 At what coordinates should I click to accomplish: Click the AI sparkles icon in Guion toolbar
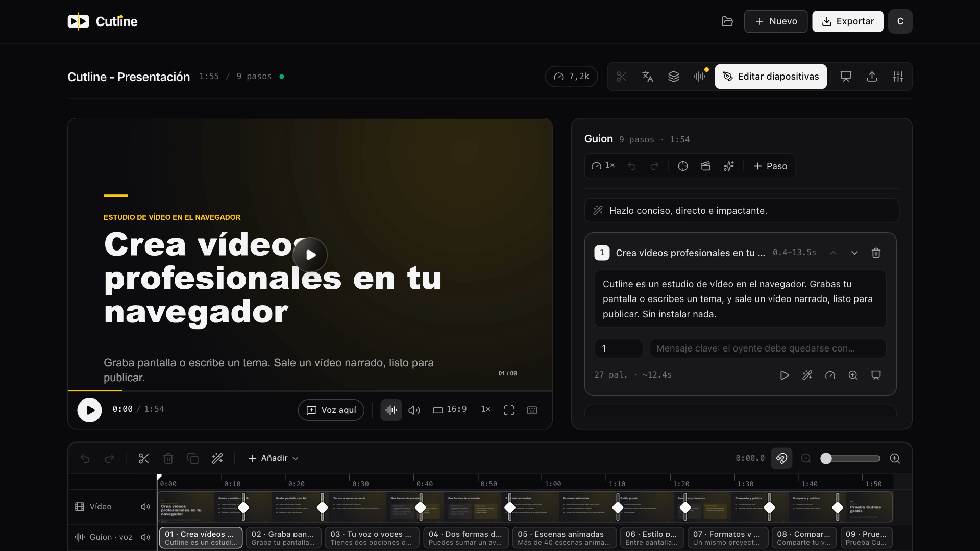click(x=729, y=166)
